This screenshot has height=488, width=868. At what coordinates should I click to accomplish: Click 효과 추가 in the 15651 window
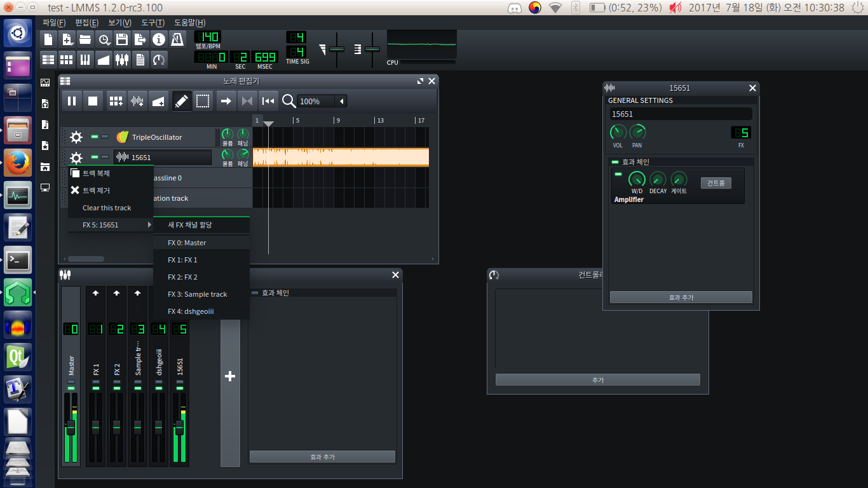681,297
